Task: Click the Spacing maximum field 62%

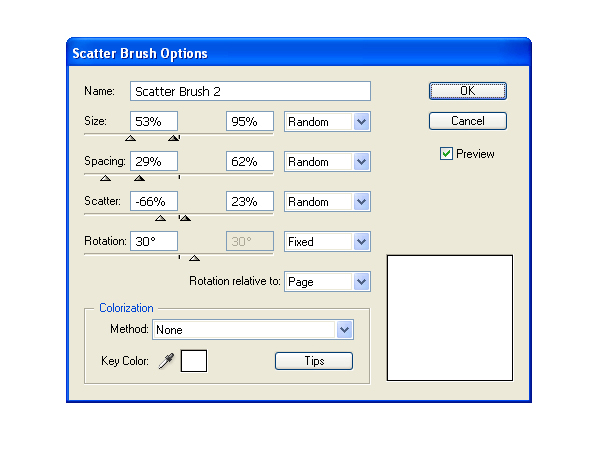Action: [x=250, y=161]
